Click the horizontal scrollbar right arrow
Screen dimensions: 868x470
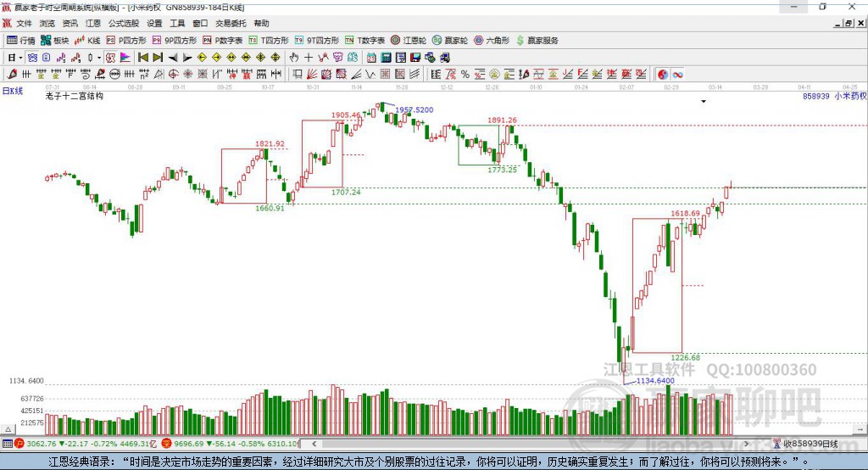point(746,444)
